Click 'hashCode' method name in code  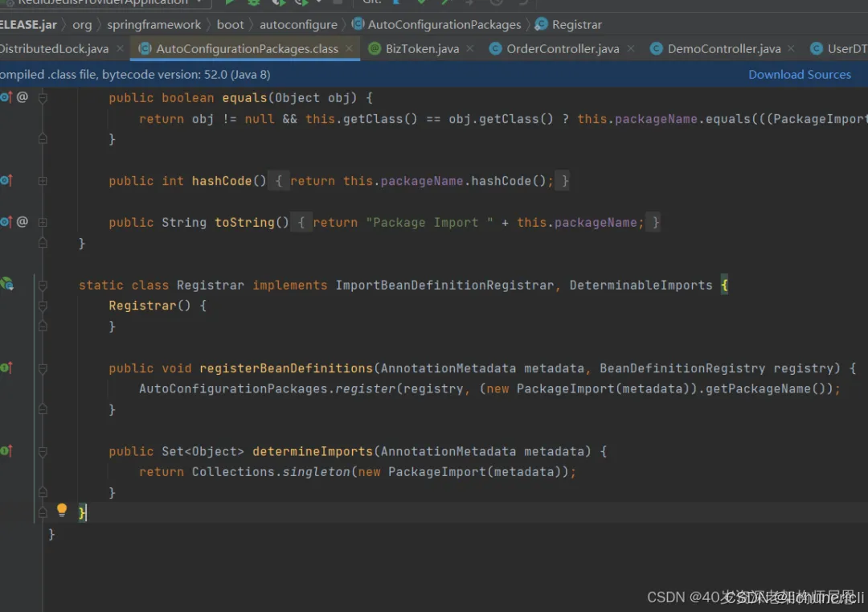(222, 181)
